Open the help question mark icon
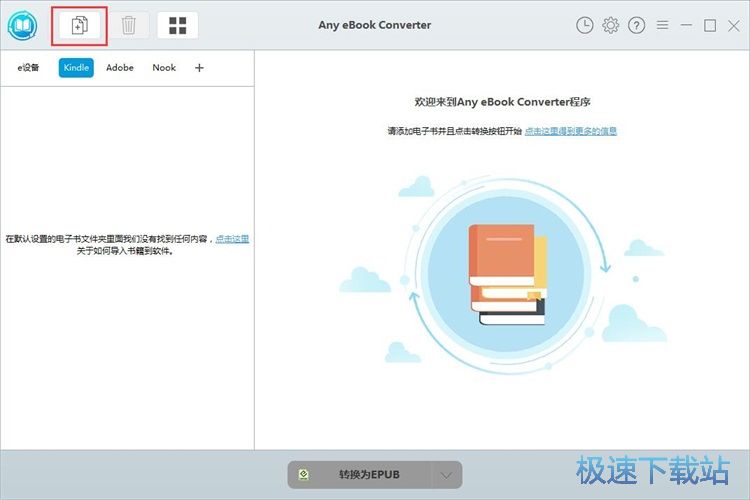 [x=637, y=26]
